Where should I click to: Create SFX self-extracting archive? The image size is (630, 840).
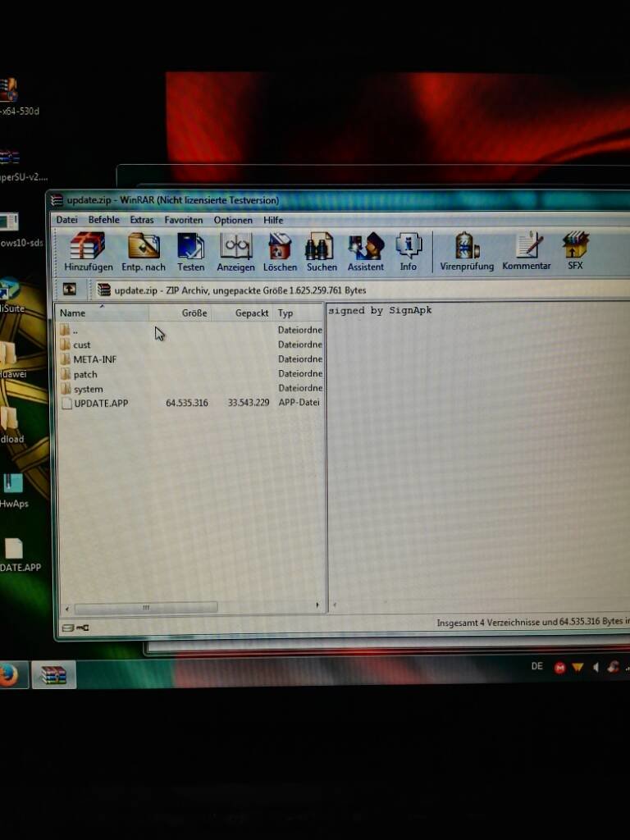click(x=575, y=250)
